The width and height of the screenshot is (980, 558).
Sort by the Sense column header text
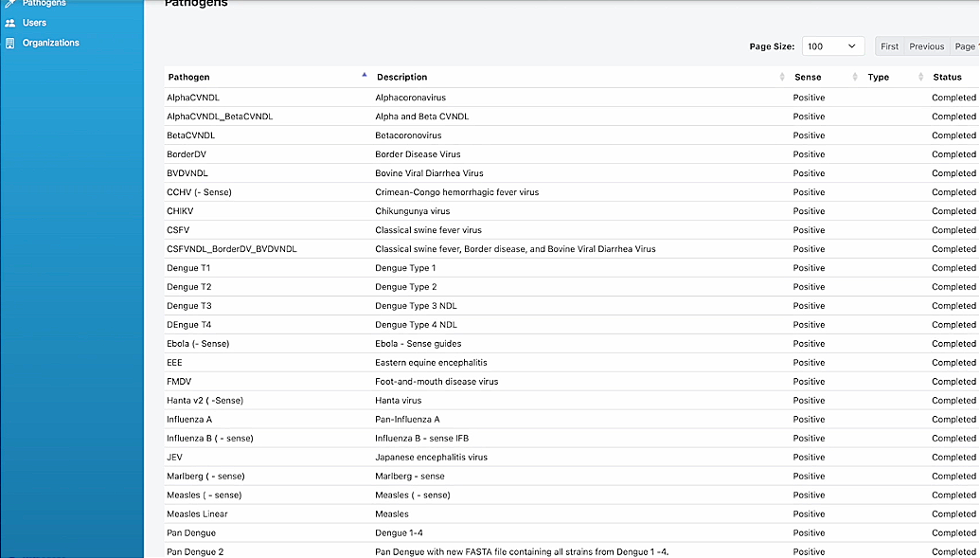pos(808,77)
